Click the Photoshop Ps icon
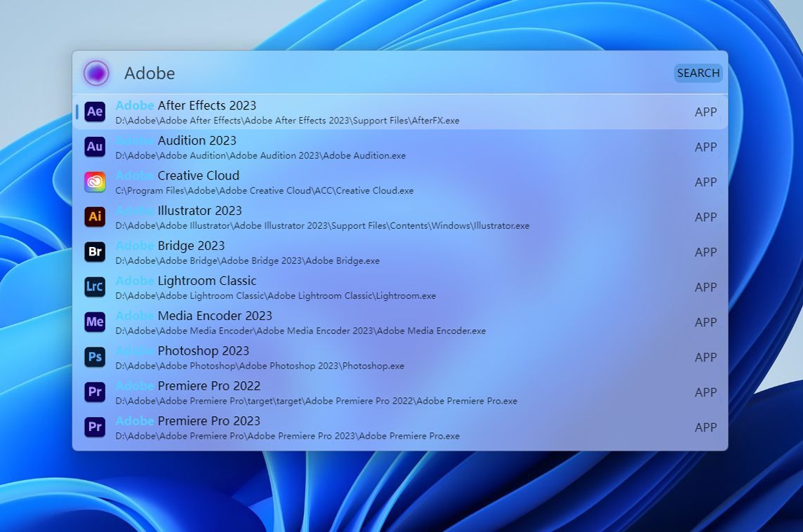This screenshot has height=532, width=803. [x=95, y=357]
